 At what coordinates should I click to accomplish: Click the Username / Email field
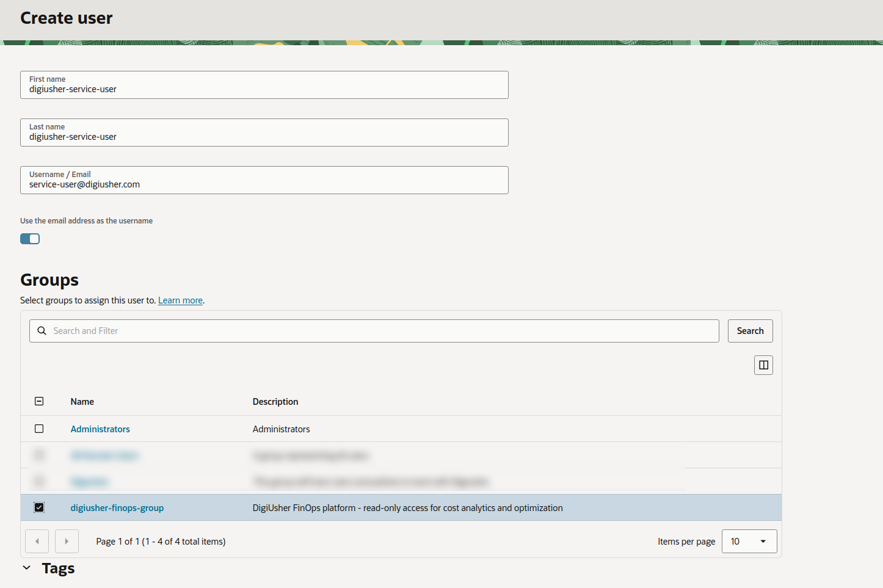coord(264,184)
